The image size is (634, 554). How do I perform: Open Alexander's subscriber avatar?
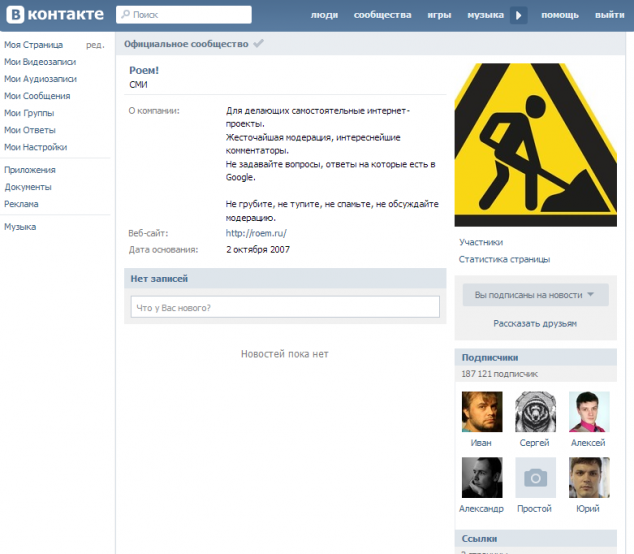(482, 478)
